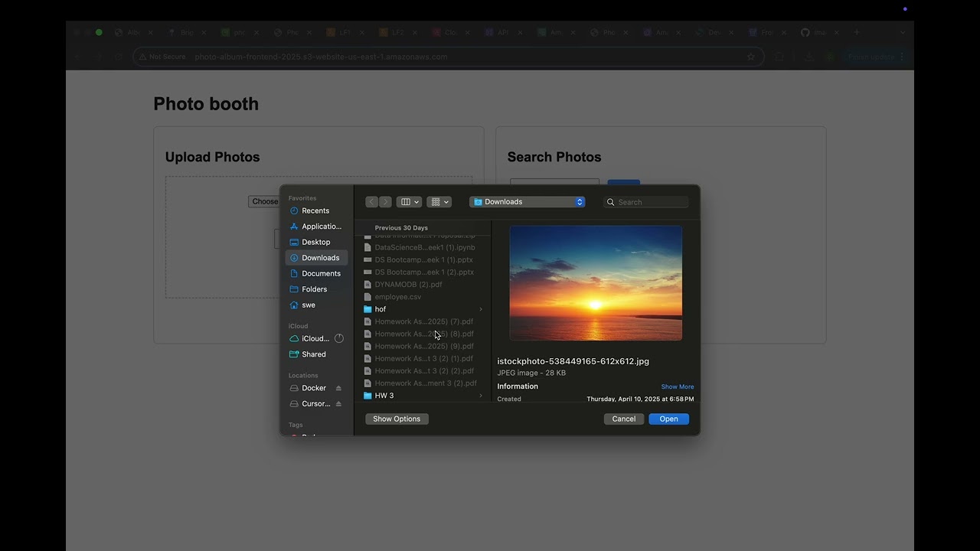Select Downloads in the sidebar
This screenshot has width=980, height=551.
(315, 258)
